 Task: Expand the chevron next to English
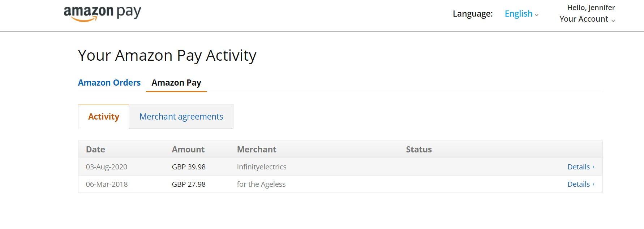point(536,15)
